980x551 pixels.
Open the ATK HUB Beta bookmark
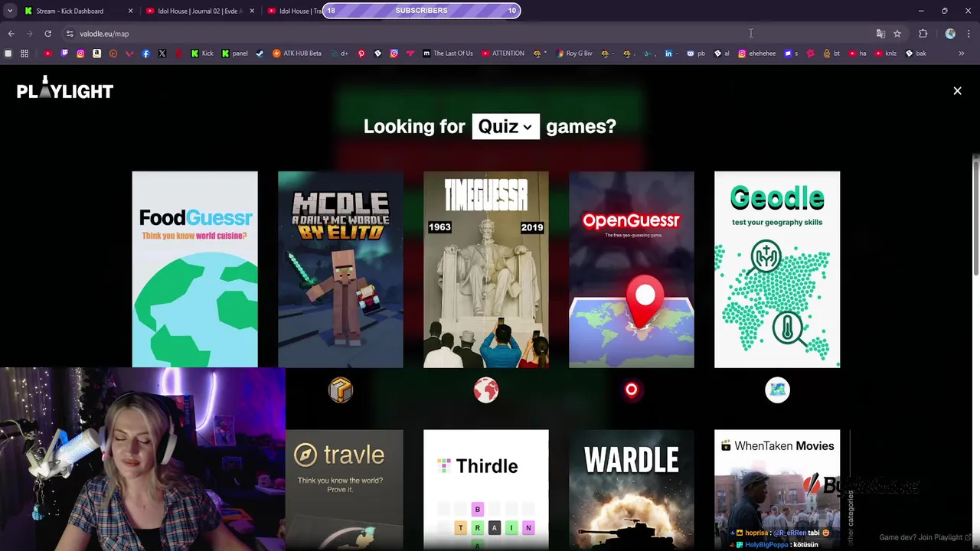(x=296, y=54)
